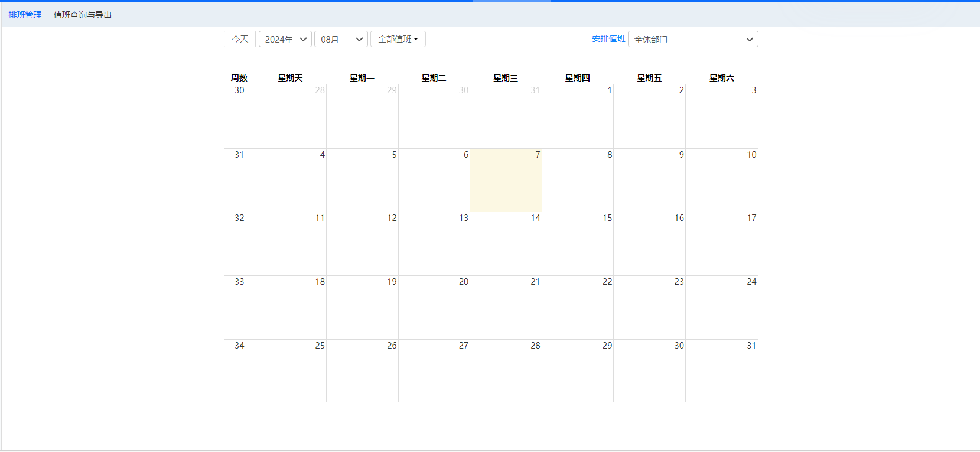Click the August 31 day cell
Screen dimensions: 980x452
[721, 370]
